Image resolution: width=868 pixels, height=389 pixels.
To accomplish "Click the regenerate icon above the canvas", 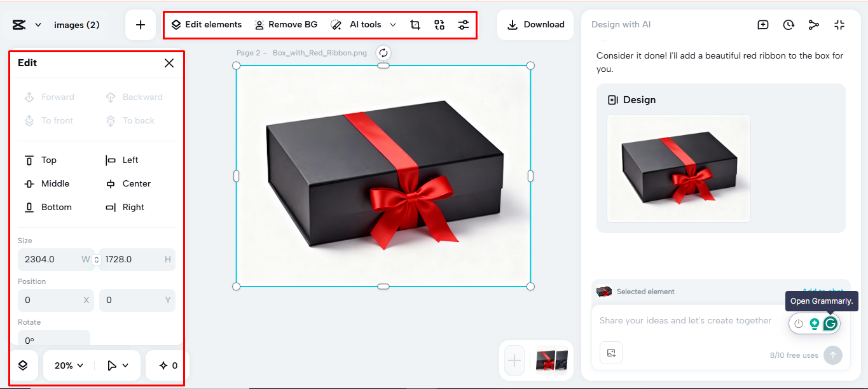I will point(383,53).
